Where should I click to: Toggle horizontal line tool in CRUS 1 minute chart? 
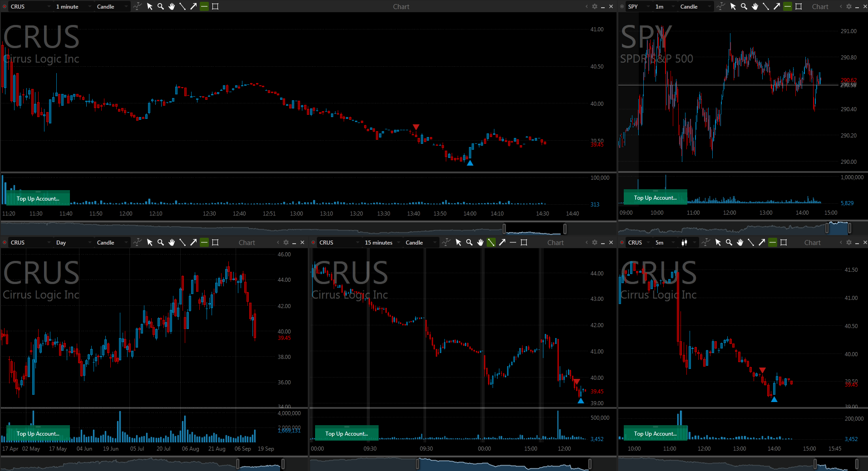pyautogui.click(x=204, y=6)
